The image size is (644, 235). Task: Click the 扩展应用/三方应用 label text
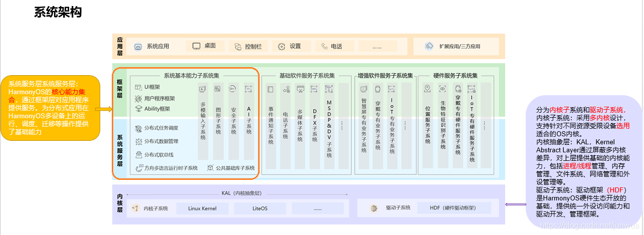tap(460, 47)
